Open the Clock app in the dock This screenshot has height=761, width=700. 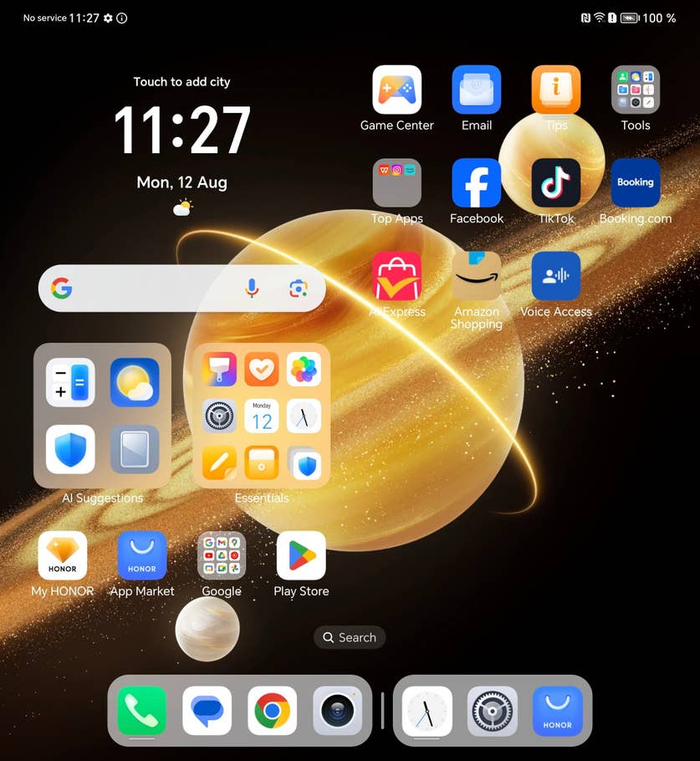[427, 712]
